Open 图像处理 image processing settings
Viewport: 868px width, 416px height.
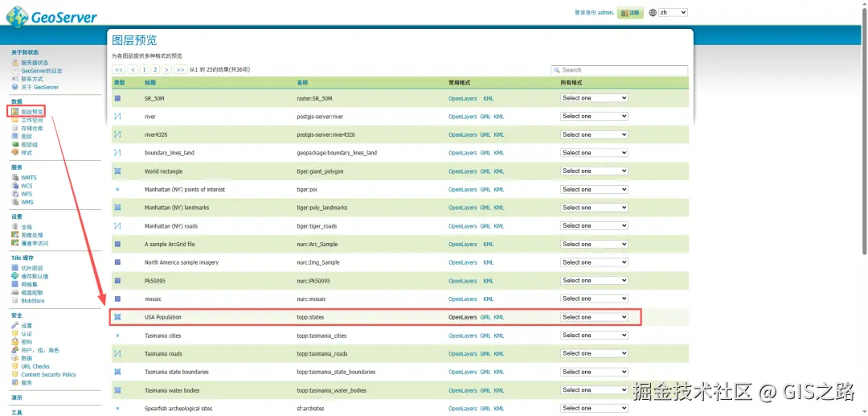click(x=31, y=235)
